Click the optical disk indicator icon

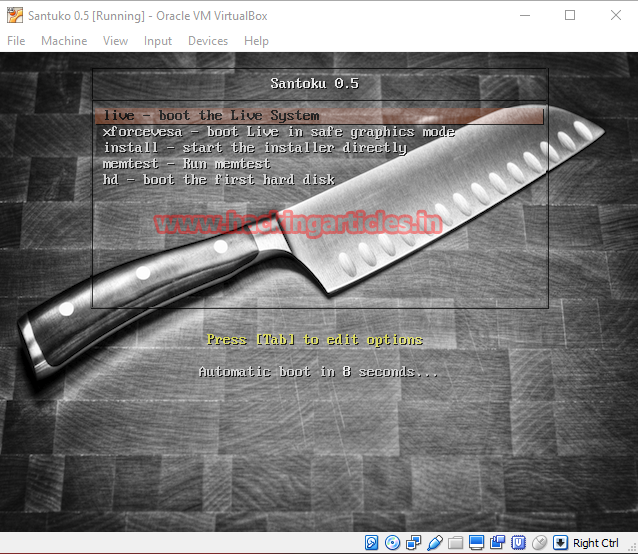coord(392,543)
